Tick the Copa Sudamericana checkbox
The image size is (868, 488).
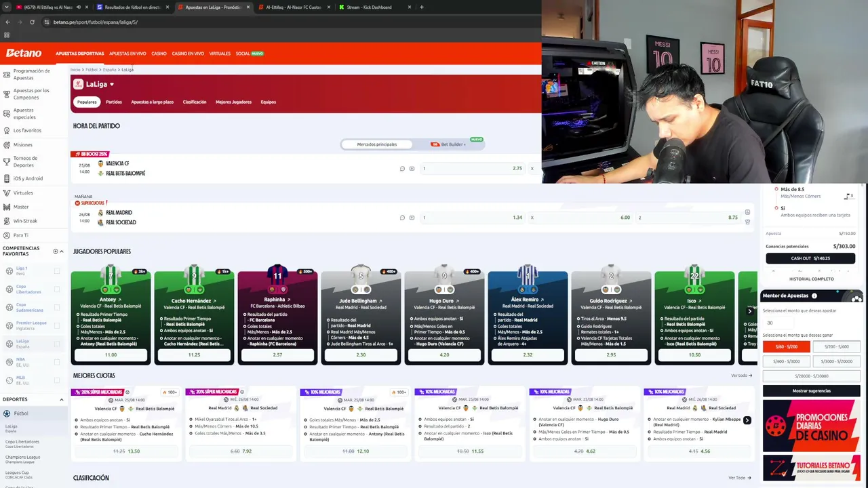click(57, 308)
